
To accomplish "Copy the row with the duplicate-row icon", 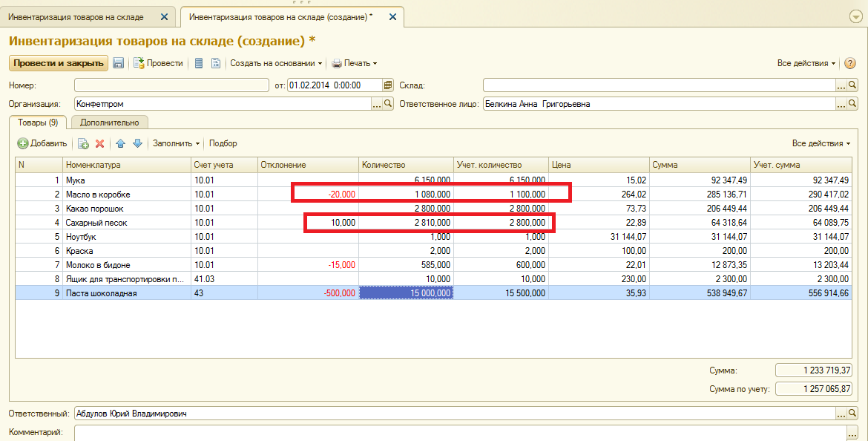I will (x=83, y=143).
